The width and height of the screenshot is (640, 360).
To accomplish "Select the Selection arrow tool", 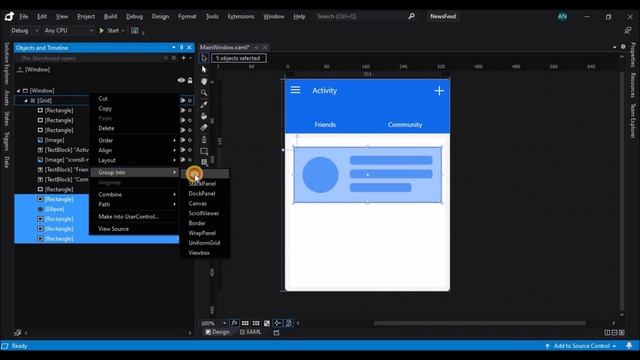I will (x=204, y=58).
